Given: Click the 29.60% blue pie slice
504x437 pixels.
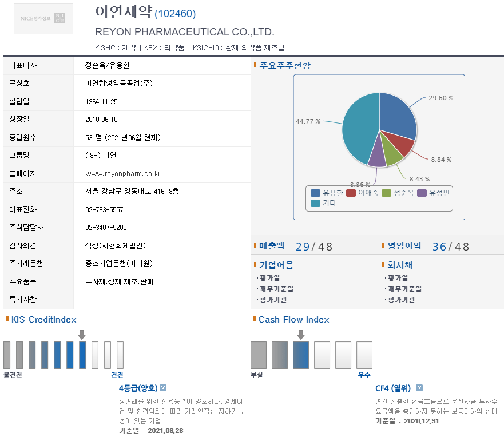Looking at the screenshot, I should 397,116.
